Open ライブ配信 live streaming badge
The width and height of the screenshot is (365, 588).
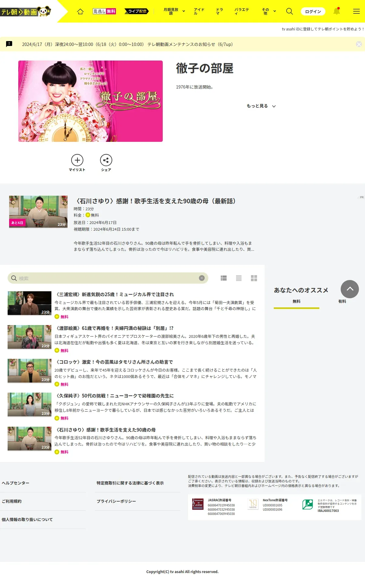pyautogui.click(x=137, y=11)
